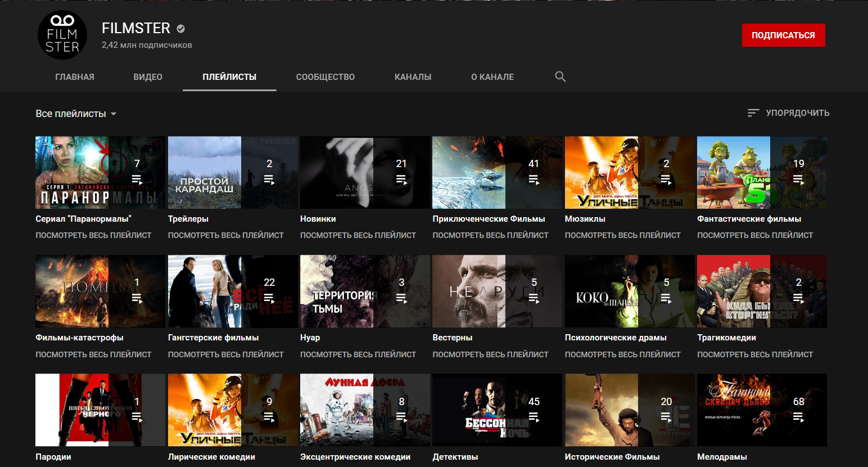View full playlist link under Трейлеры

coord(225,235)
